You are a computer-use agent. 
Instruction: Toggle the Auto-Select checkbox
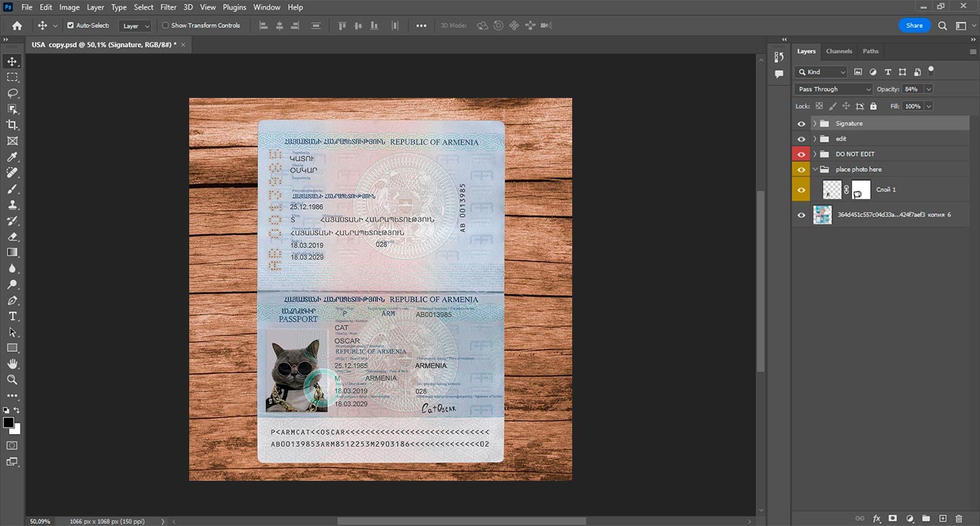pos(71,26)
